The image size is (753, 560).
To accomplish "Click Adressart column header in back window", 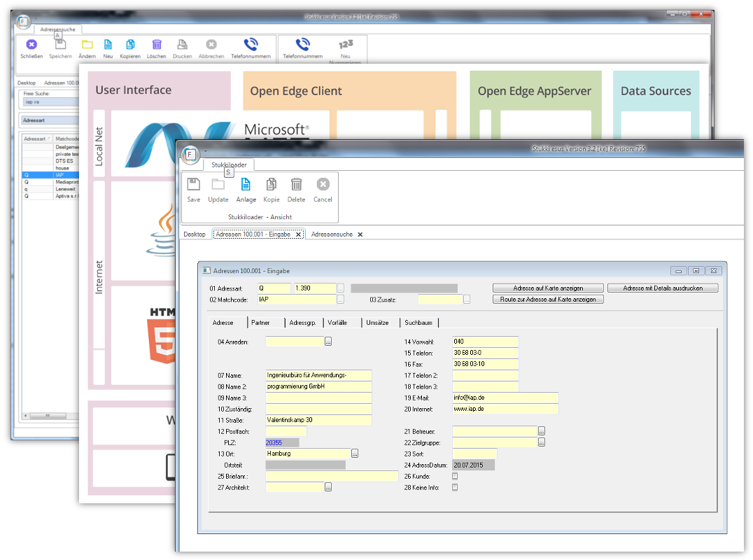I will (37, 139).
